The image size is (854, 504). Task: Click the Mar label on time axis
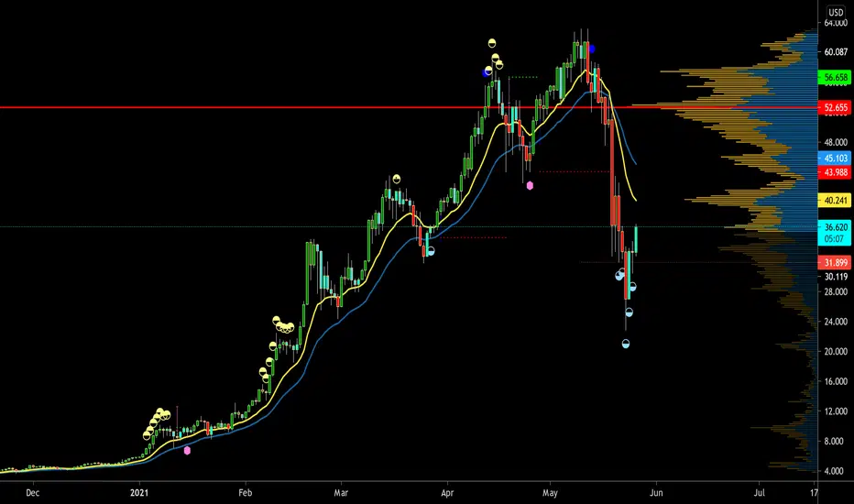(341, 493)
